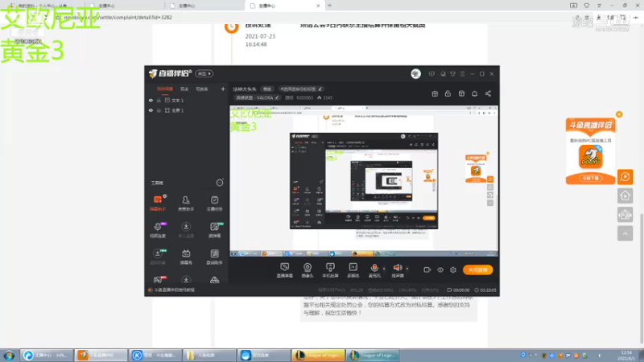Click the calendar icon above preview

[x=461, y=93]
